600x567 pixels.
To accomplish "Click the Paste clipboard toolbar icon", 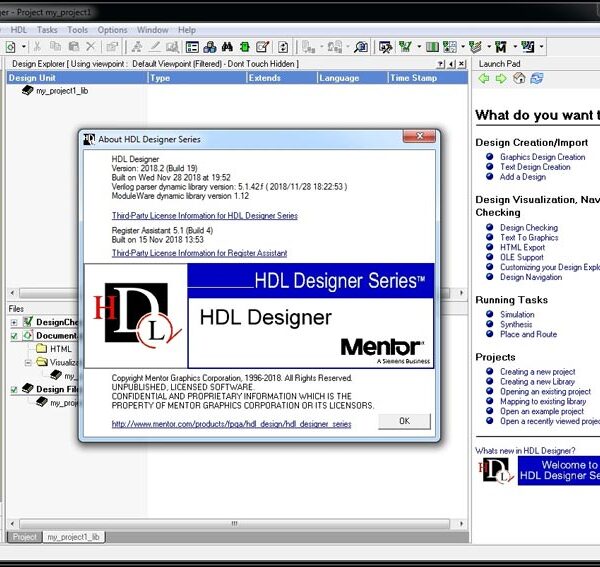I will point(73,47).
